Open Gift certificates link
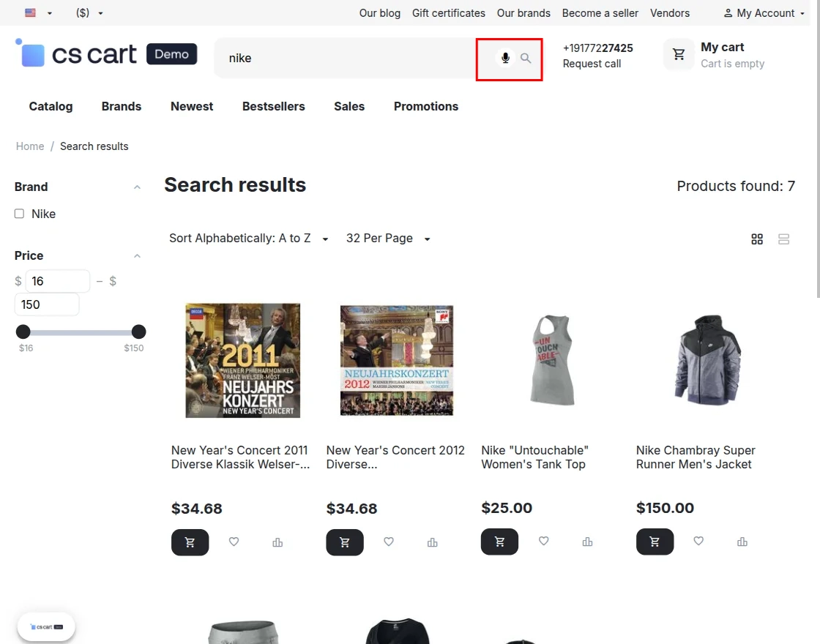The height and width of the screenshot is (644, 820). click(x=449, y=13)
